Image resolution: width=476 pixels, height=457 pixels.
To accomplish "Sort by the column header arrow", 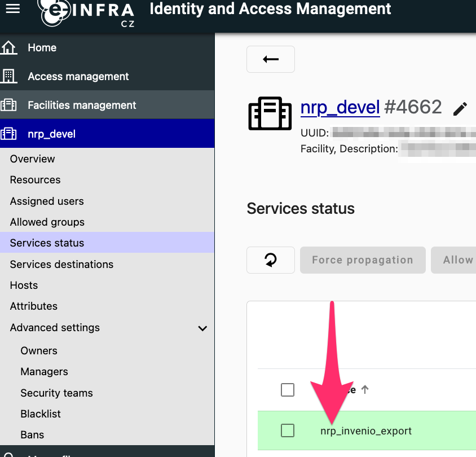I will (365, 389).
